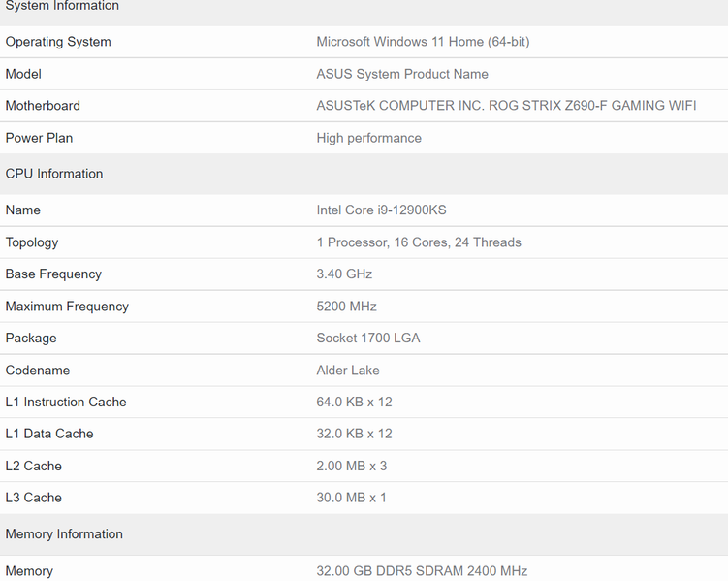The width and height of the screenshot is (728, 581).
Task: Click the Operating System row label
Action: 58,42
